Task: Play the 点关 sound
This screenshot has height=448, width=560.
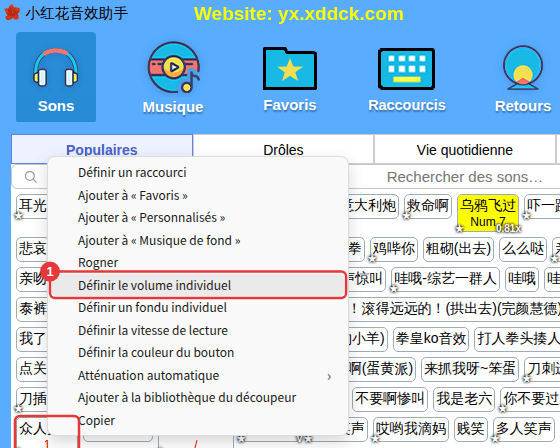Action: coord(32,369)
